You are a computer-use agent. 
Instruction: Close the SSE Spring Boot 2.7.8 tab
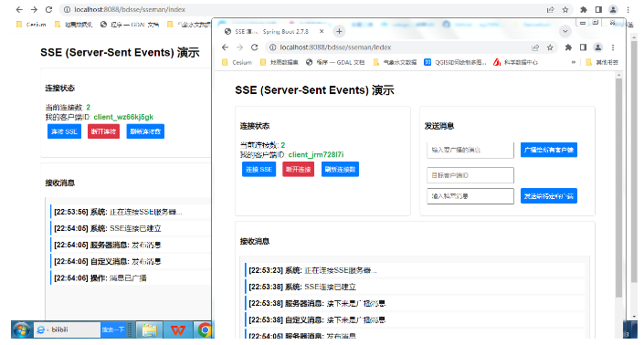click(322, 32)
